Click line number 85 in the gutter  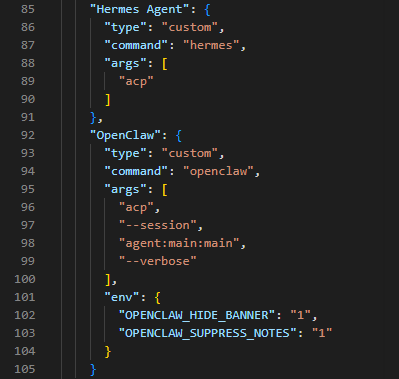(28, 9)
